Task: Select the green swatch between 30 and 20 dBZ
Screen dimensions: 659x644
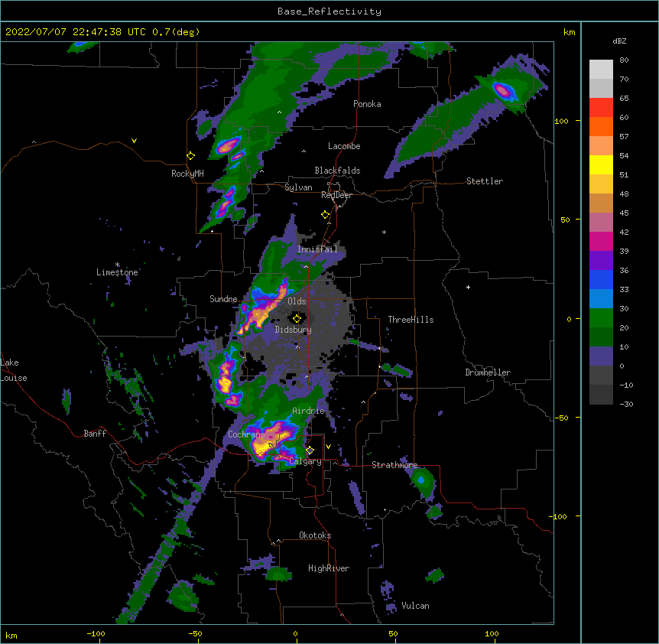Action: (x=601, y=318)
